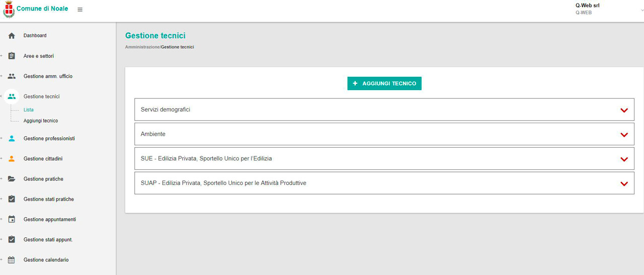644x275 pixels.
Task: Click the Aree e settori clipboard icon
Action: pos(12,56)
